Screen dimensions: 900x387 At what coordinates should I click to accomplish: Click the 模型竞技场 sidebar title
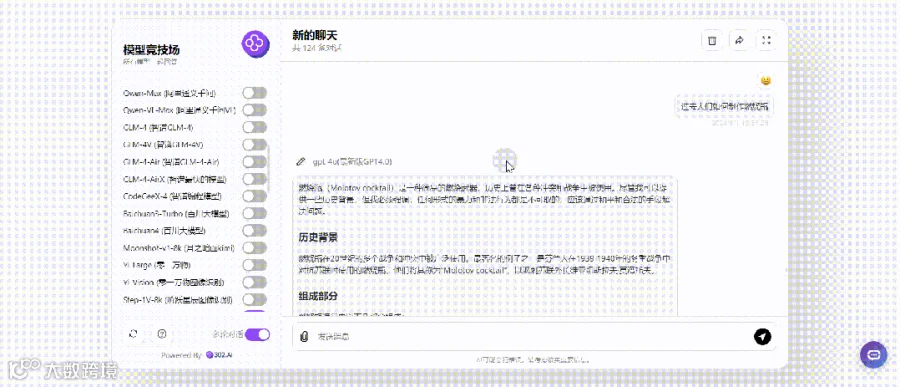pos(152,50)
